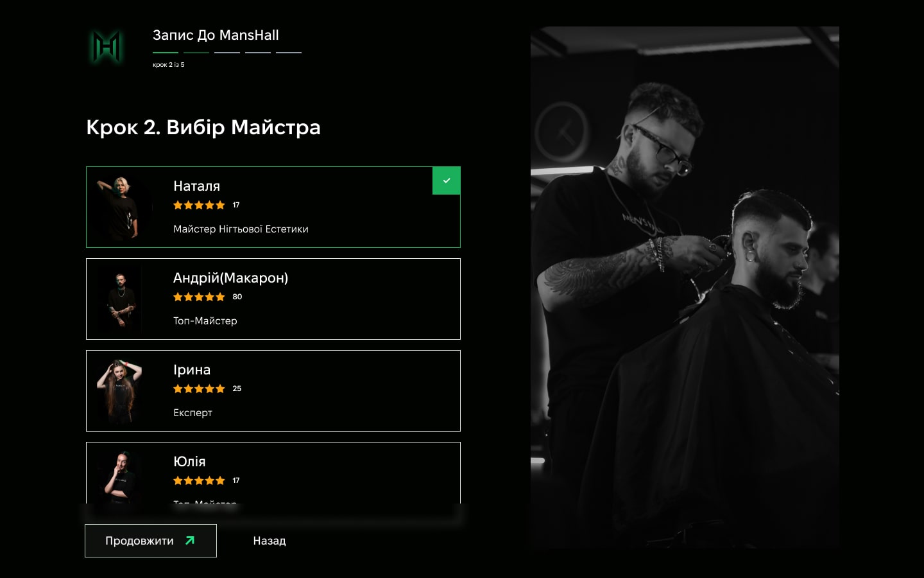This screenshot has height=578, width=924.
Task: Click the MansHall logo icon
Action: 106,47
